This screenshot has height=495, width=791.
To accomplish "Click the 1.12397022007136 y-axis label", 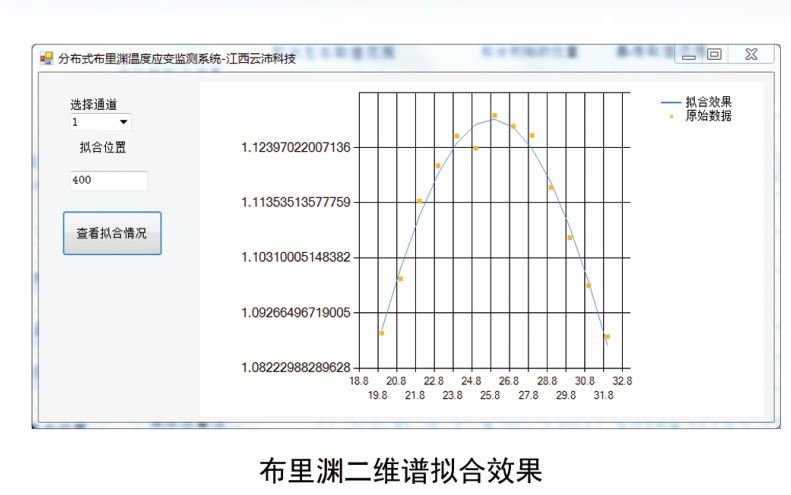I will [296, 148].
